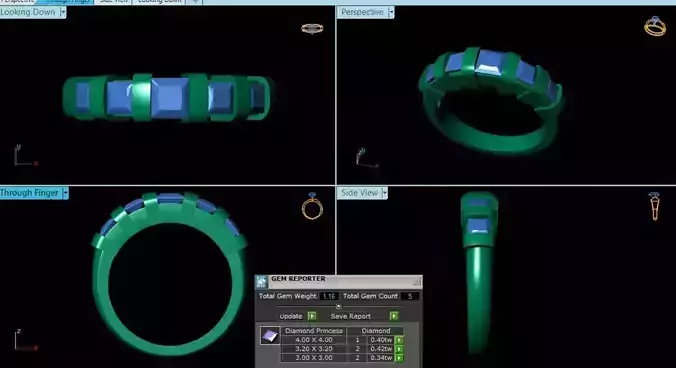676x368 pixels.
Task: Select the Side View viewport title
Action: pyautogui.click(x=360, y=193)
